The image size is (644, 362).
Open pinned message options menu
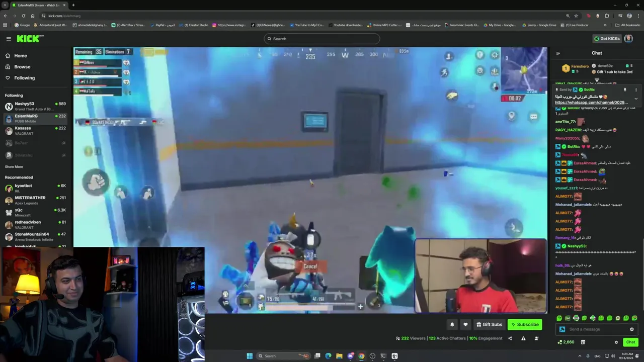(635, 90)
